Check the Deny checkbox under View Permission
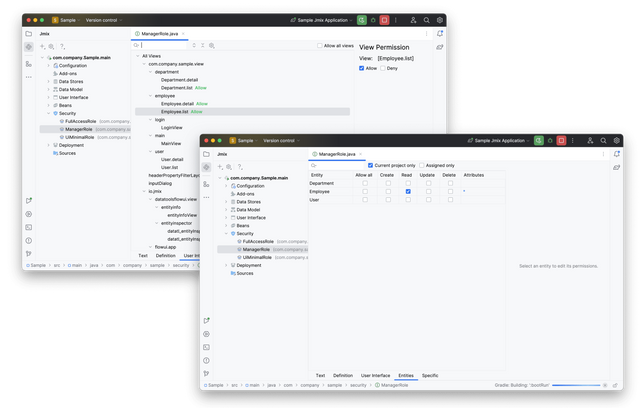The width and height of the screenshot is (640, 408). coord(382,68)
